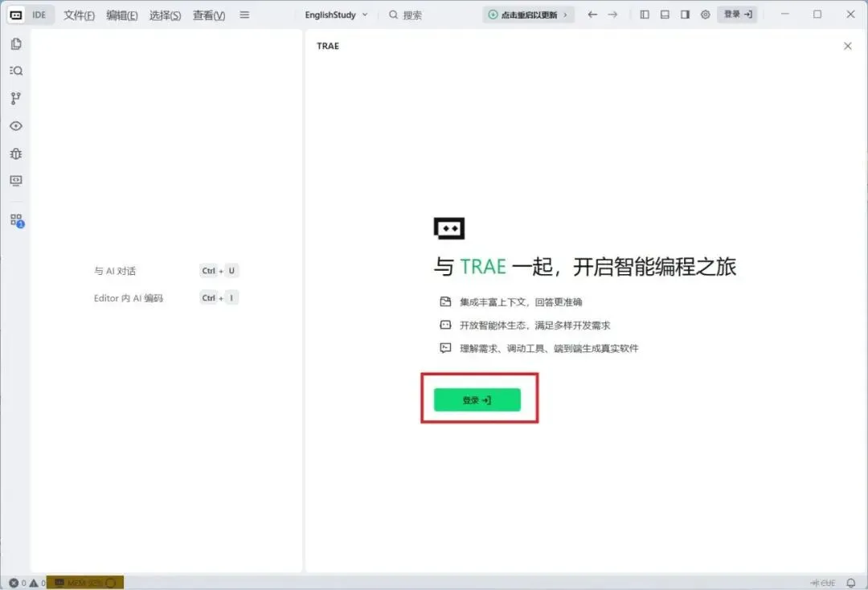The width and height of the screenshot is (868, 590).
Task: Toggle the right side panel layout icon
Action: pos(685,14)
